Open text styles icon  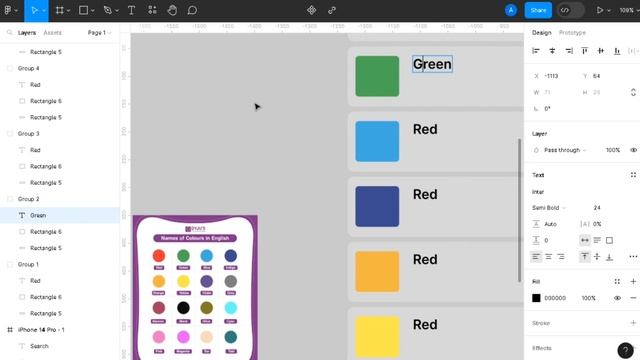(633, 175)
